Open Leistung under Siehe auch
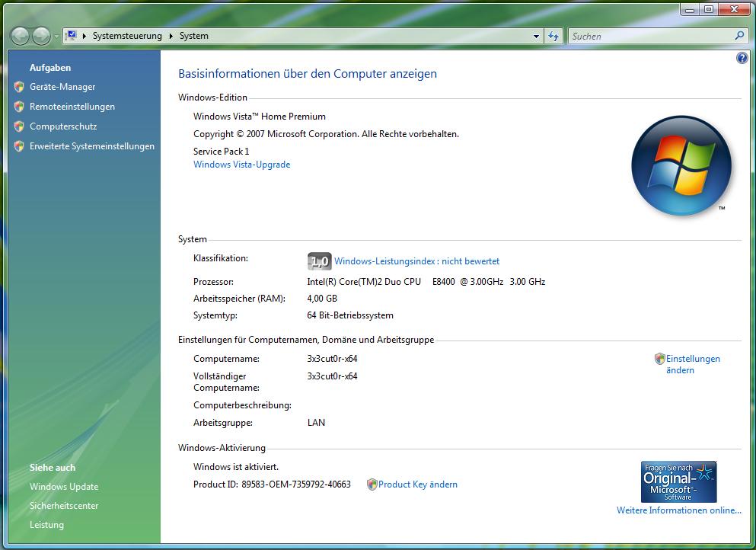 coord(46,525)
